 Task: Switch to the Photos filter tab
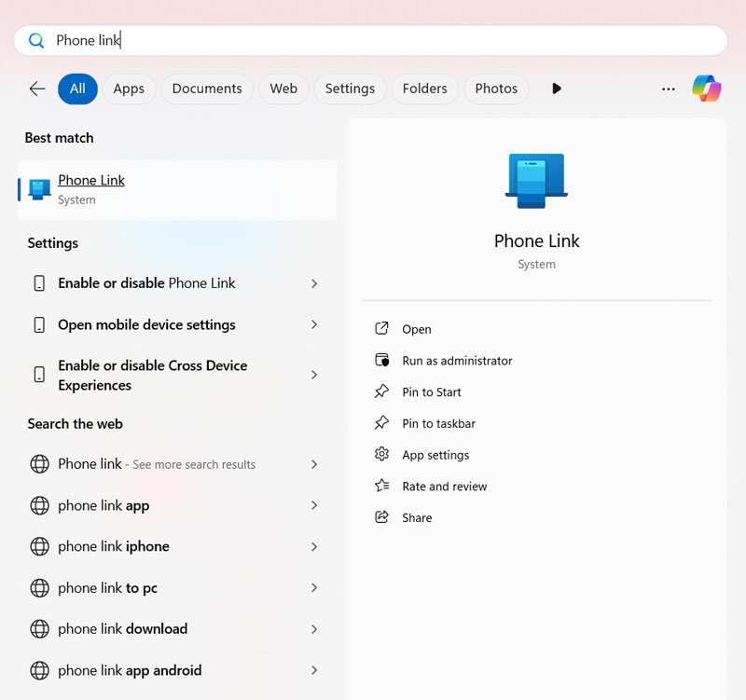coord(496,89)
